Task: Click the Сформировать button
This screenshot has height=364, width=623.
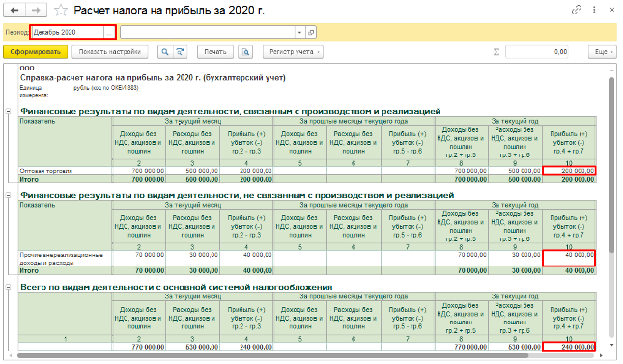Action: (36, 52)
